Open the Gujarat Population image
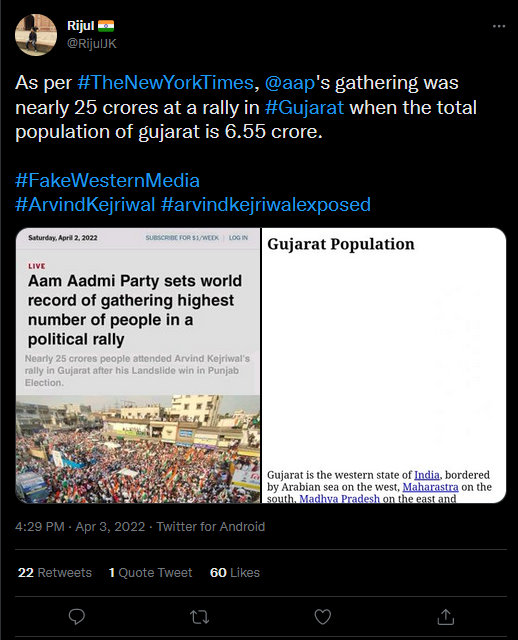Image resolution: width=518 pixels, height=640 pixels. coord(384,365)
